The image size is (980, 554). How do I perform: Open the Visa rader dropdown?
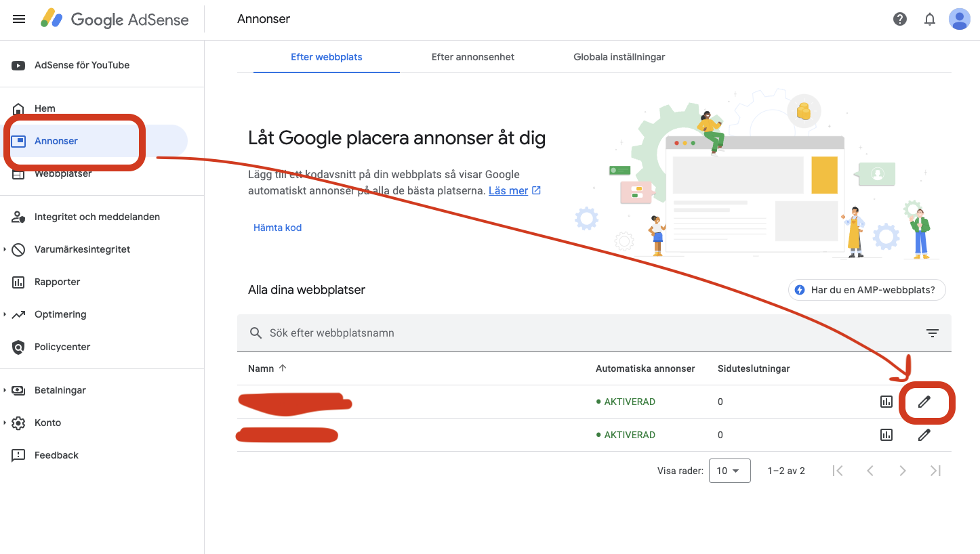tap(729, 471)
